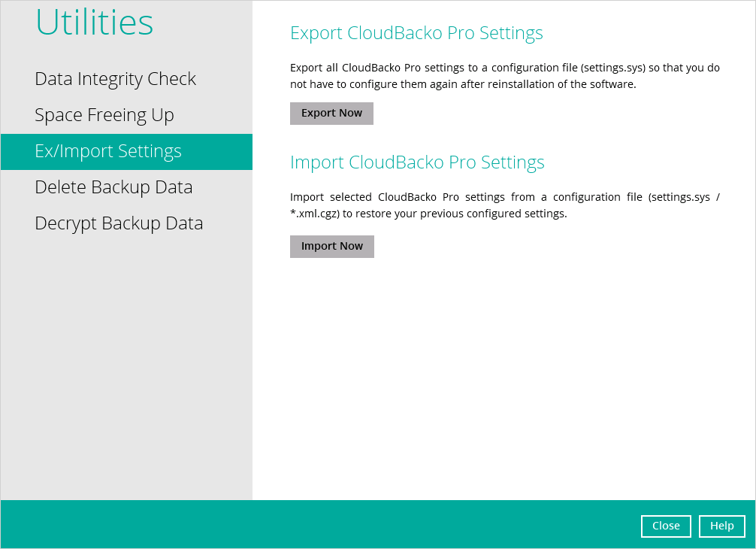Click the Export CloudBacko Pro Settings heading
The image size is (756, 549).
coord(416,33)
